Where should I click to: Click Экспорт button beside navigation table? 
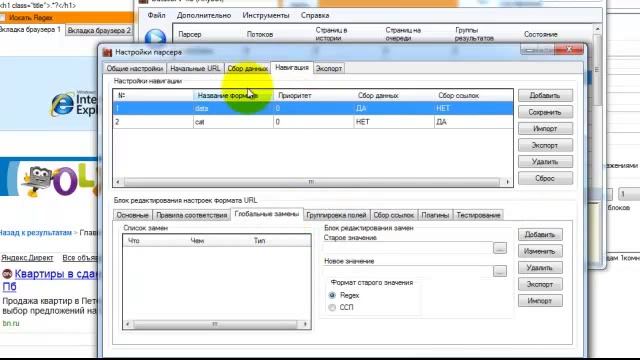click(545, 145)
